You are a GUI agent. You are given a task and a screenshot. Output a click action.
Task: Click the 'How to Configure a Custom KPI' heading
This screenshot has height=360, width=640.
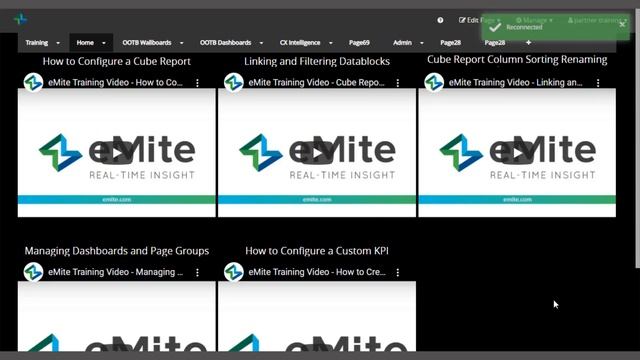317,251
